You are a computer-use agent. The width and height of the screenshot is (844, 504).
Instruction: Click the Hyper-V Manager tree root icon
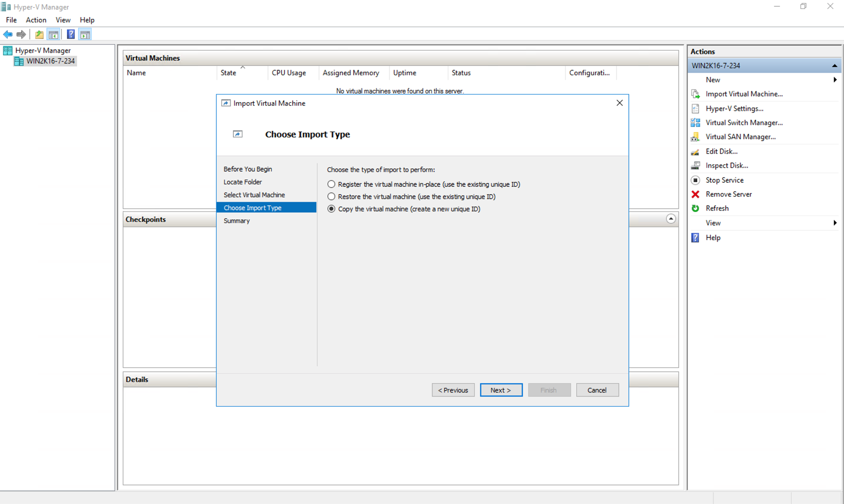click(x=7, y=51)
